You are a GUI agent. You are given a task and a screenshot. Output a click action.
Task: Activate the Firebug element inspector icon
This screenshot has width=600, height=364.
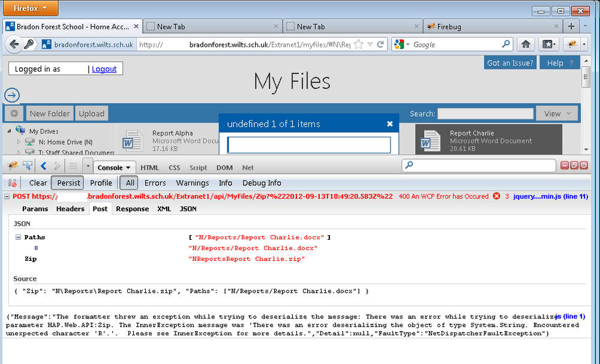click(x=28, y=166)
